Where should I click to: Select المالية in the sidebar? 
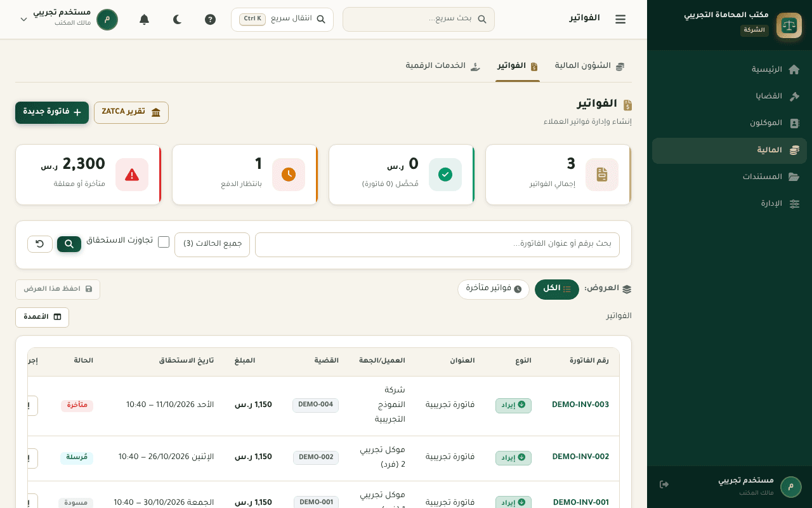pyautogui.click(x=730, y=150)
